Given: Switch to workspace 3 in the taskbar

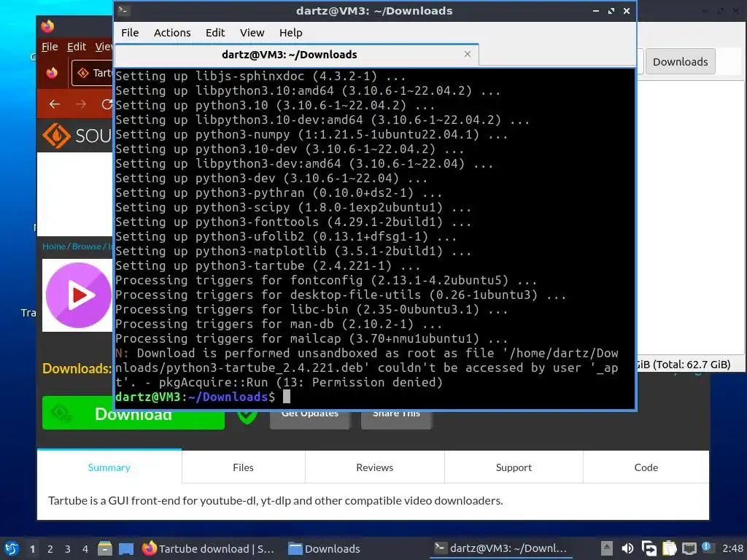Looking at the screenshot, I should click(x=68, y=549).
